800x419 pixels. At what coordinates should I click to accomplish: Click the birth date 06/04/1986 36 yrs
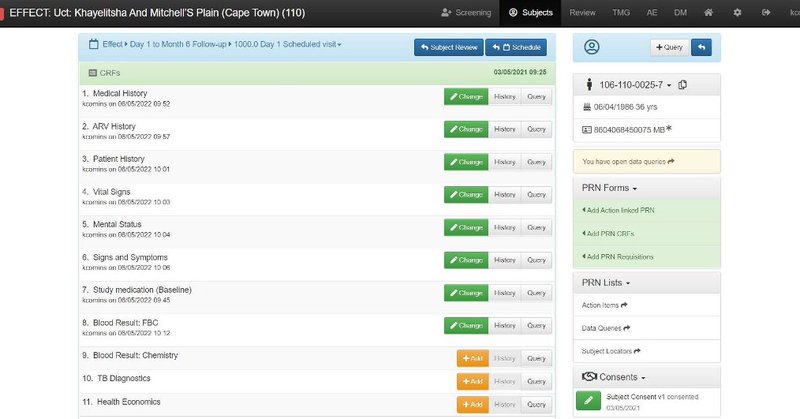pyautogui.click(x=625, y=107)
